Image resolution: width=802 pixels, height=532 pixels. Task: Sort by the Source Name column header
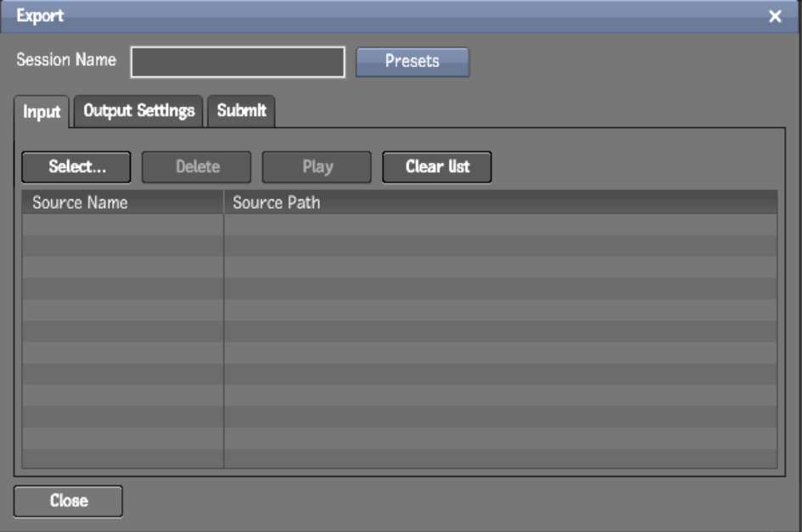tap(122, 203)
